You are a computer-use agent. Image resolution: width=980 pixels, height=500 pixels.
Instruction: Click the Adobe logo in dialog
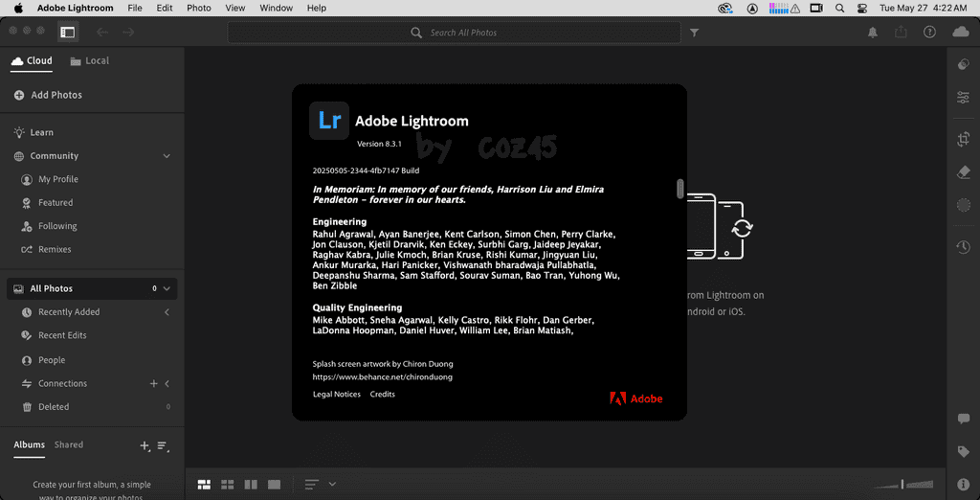coord(636,398)
